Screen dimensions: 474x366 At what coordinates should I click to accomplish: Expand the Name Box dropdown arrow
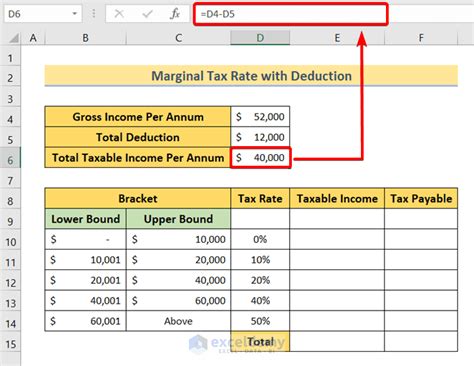[x=75, y=14]
